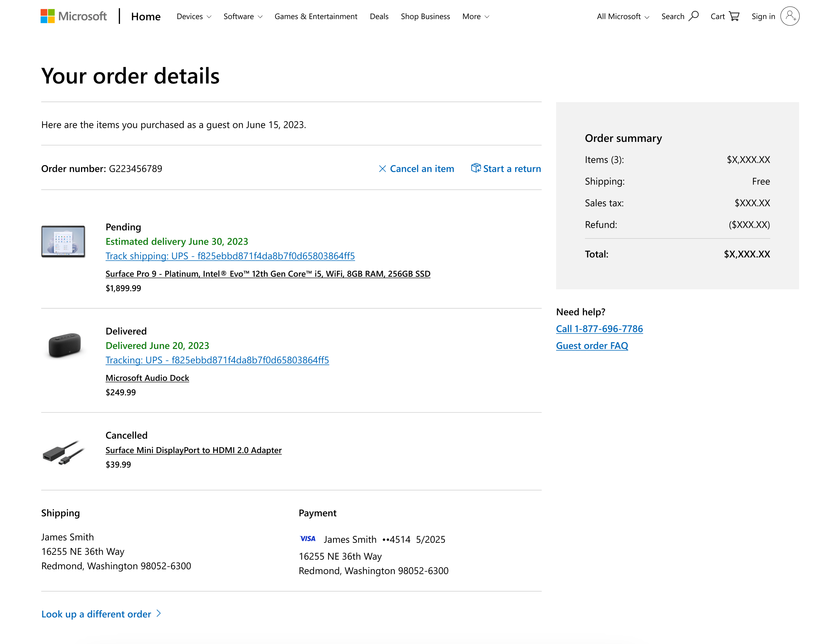Screen dimensions: 840x644
Task: Select Shop Business in the navigation
Action: [425, 17]
